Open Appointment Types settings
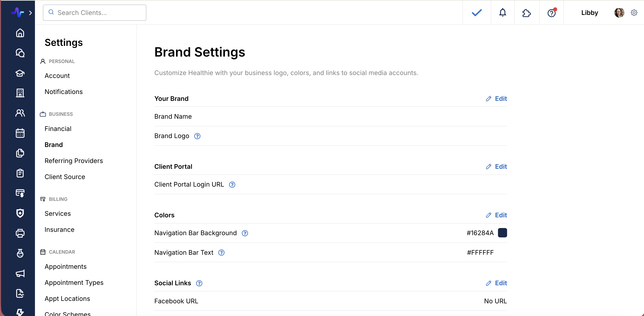The height and width of the screenshot is (316, 644). [74, 283]
